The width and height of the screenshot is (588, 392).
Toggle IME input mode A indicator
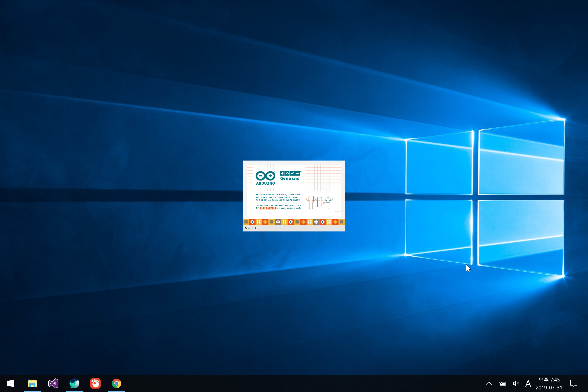coord(528,383)
